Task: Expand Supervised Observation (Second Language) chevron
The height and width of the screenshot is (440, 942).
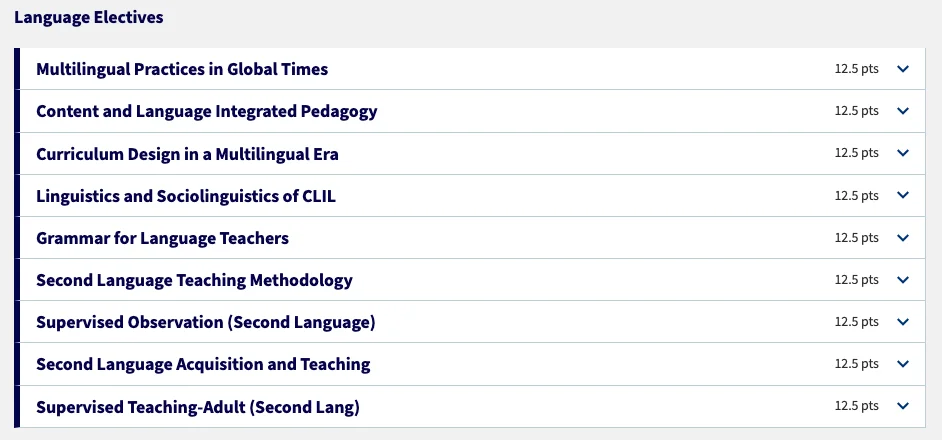Action: 904,322
